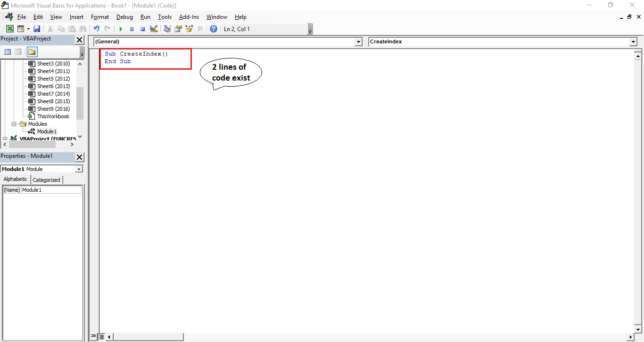The width and height of the screenshot is (644, 342).
Task: Undo the last action
Action: 97,29
